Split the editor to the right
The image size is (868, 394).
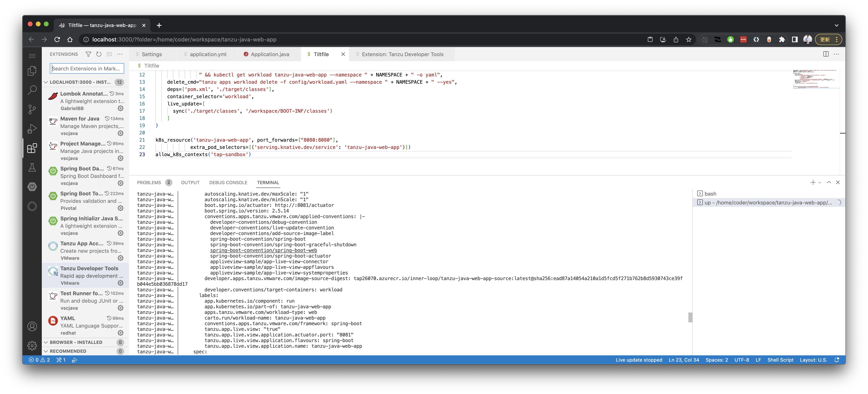(x=826, y=54)
